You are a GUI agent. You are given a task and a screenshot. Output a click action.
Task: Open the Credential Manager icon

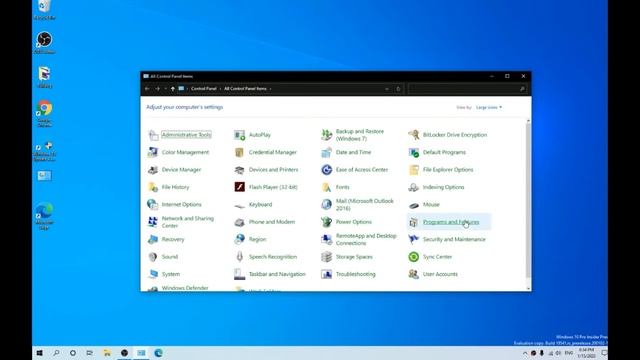pyautogui.click(x=240, y=152)
